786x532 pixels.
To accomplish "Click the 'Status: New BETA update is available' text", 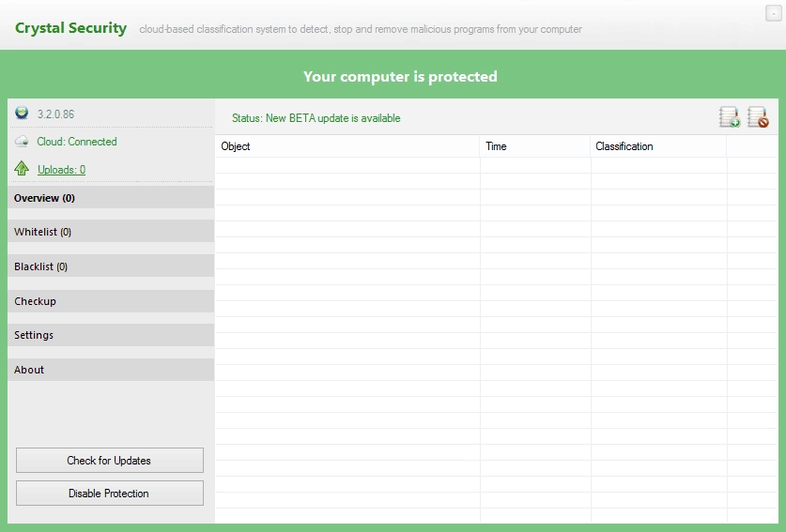I will 316,118.
